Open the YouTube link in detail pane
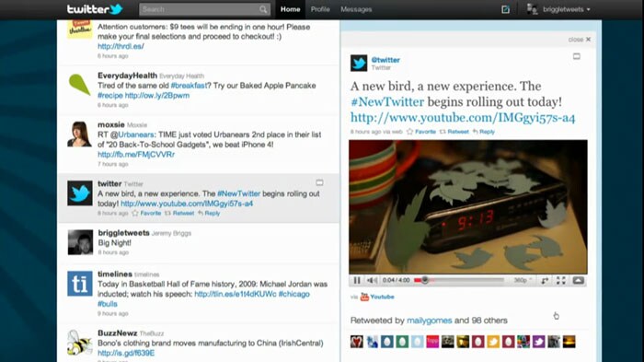 click(x=463, y=118)
